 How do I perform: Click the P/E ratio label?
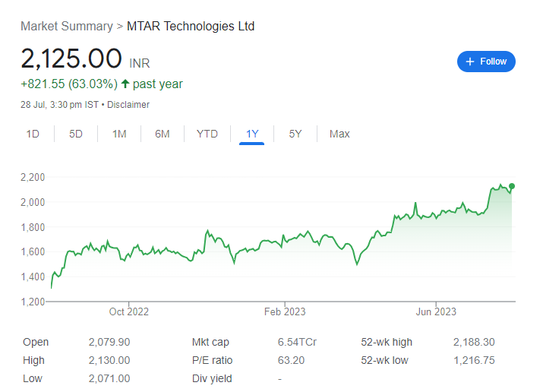213,361
